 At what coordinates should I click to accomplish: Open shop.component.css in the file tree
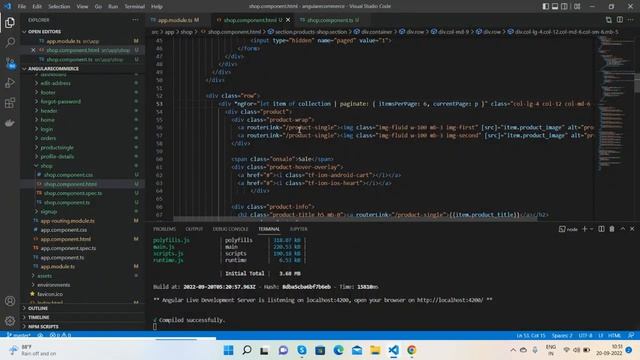(x=68, y=175)
